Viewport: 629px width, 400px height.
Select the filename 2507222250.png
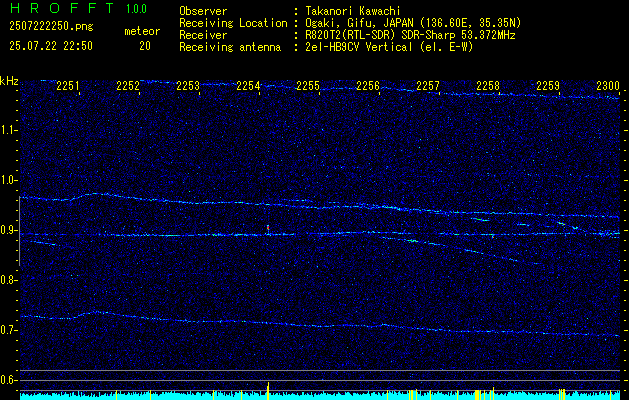tap(51, 27)
